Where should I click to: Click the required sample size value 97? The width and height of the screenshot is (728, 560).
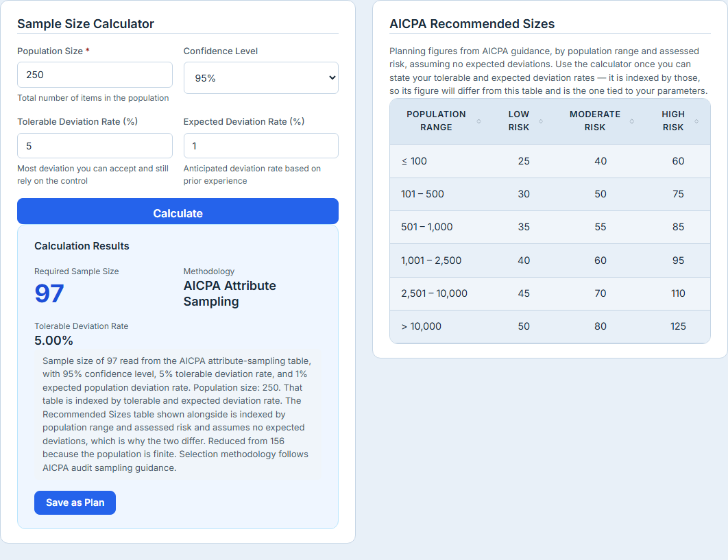(49, 293)
